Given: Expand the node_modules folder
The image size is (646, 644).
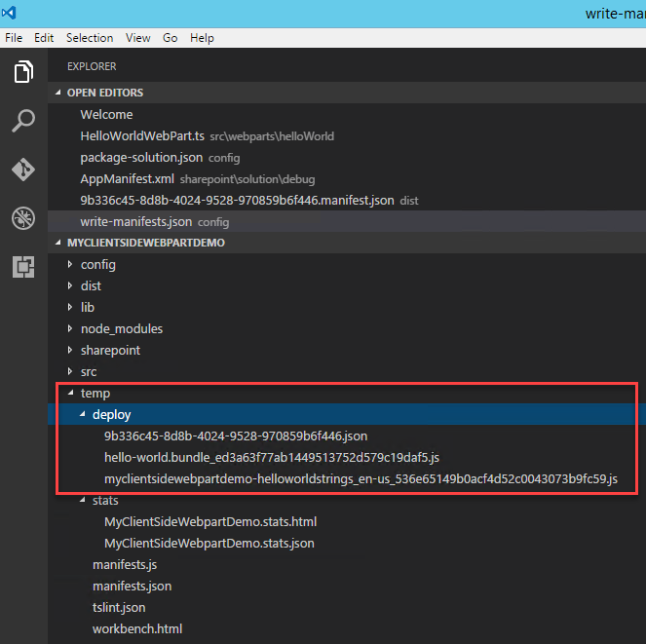Looking at the screenshot, I should click(70, 328).
